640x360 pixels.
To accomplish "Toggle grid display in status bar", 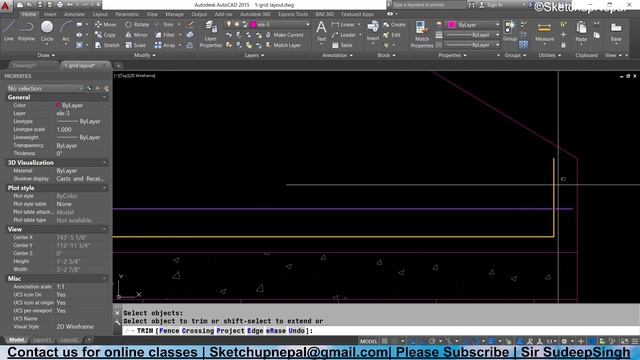I will pyautogui.click(x=384, y=341).
